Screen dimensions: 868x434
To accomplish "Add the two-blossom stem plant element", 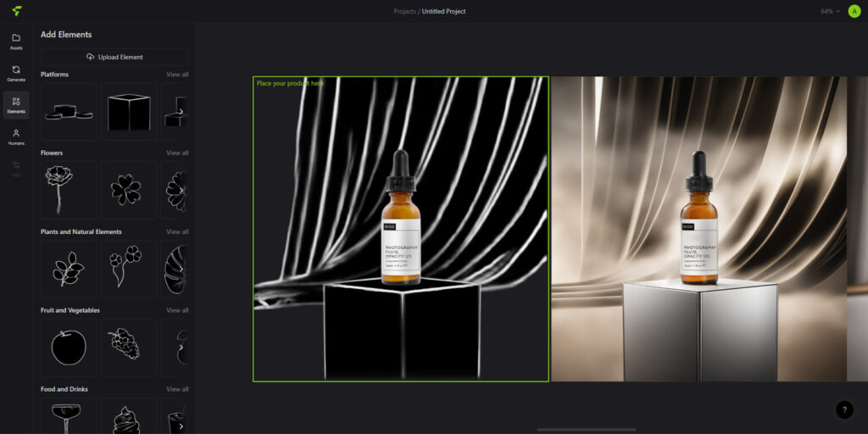I will pyautogui.click(x=129, y=269).
